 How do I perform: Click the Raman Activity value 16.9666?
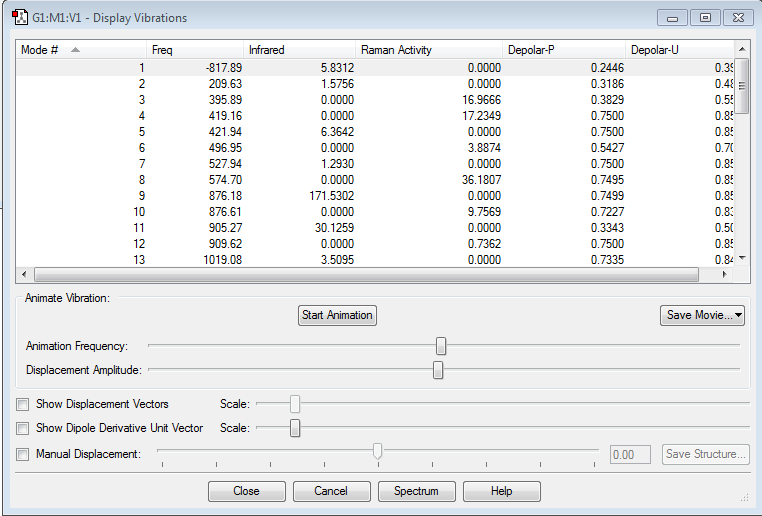coord(481,100)
